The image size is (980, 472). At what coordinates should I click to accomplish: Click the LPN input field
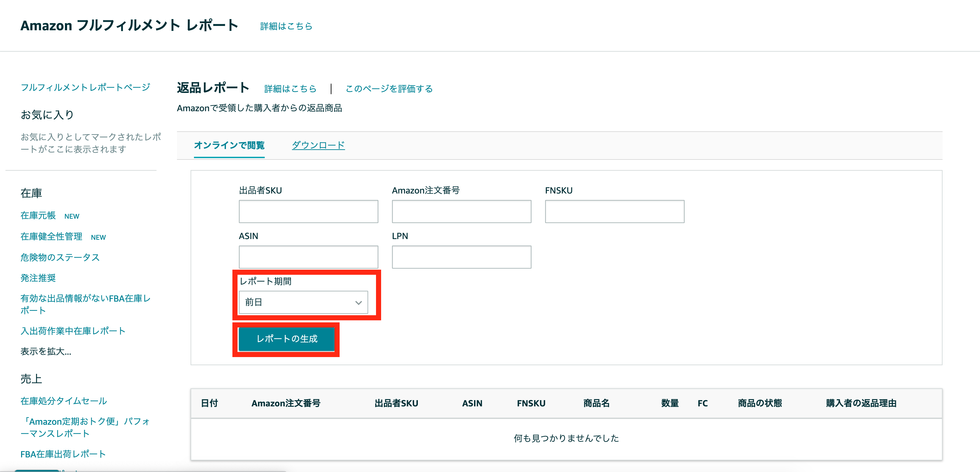(461, 257)
